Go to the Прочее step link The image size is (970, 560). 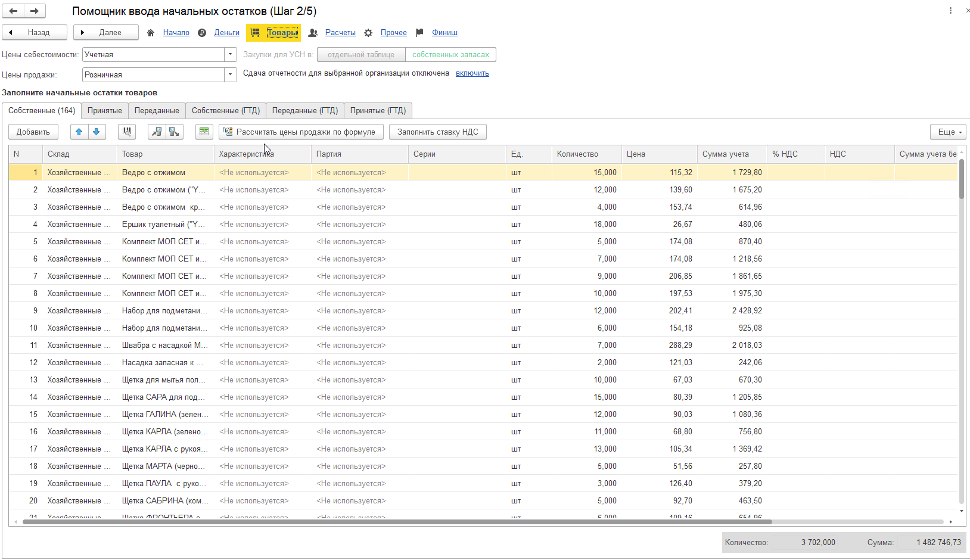tap(394, 33)
